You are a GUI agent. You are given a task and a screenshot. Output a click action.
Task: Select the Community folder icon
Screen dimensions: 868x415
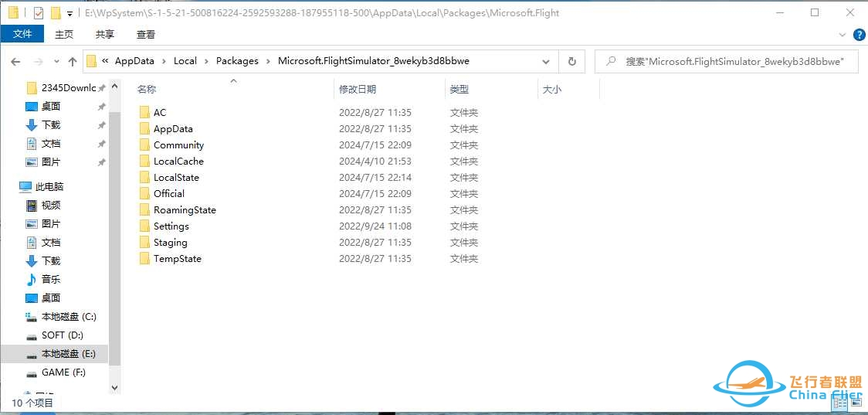[x=144, y=145]
